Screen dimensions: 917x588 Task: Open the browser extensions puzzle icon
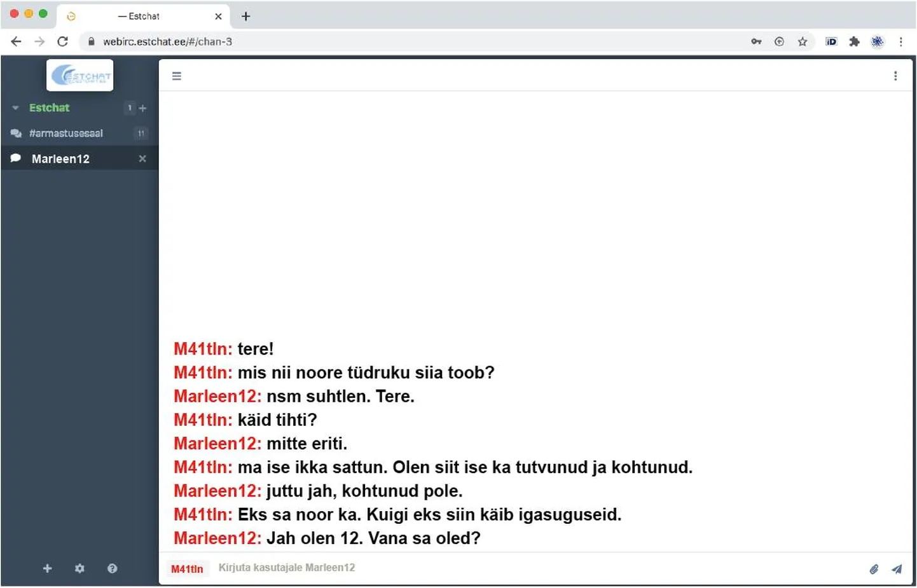click(x=854, y=42)
